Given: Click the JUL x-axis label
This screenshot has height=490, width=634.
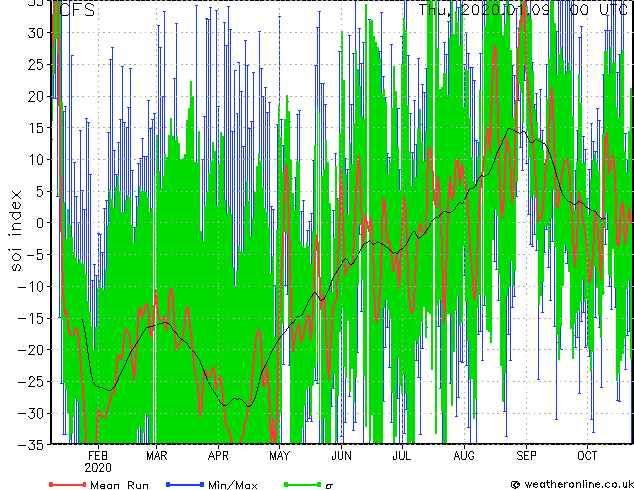Looking at the screenshot, I should click(402, 456).
